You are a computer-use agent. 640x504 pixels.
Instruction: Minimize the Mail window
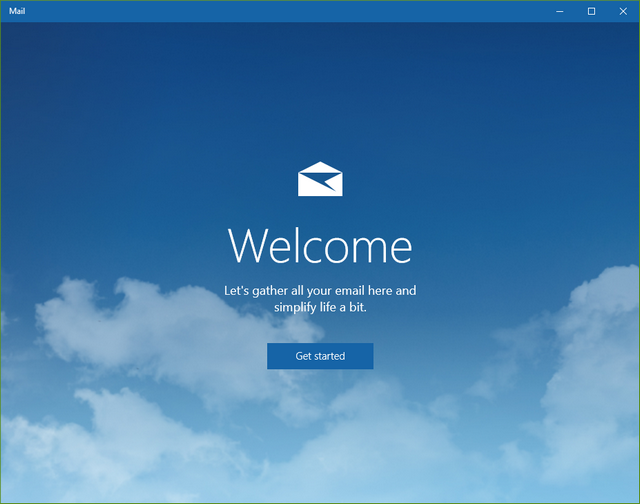coord(560,11)
